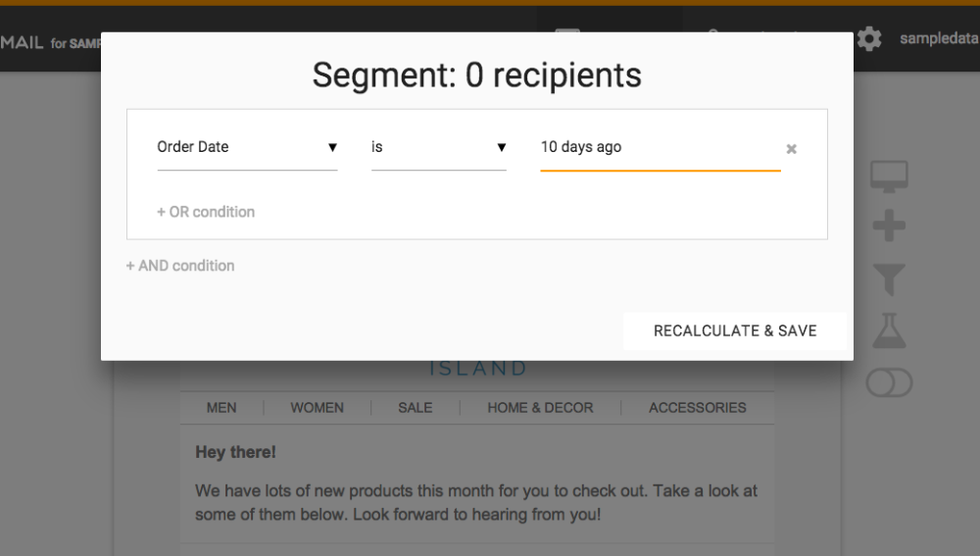Open the settings gear icon

(x=869, y=39)
